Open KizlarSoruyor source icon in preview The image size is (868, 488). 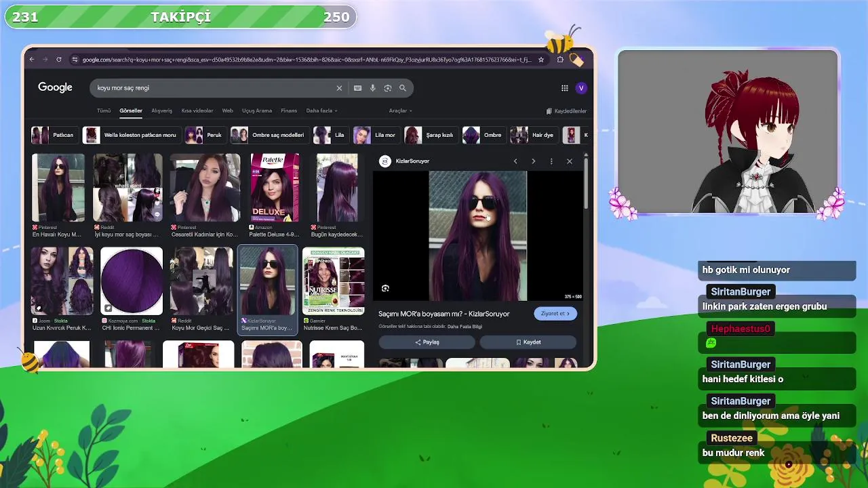point(385,161)
